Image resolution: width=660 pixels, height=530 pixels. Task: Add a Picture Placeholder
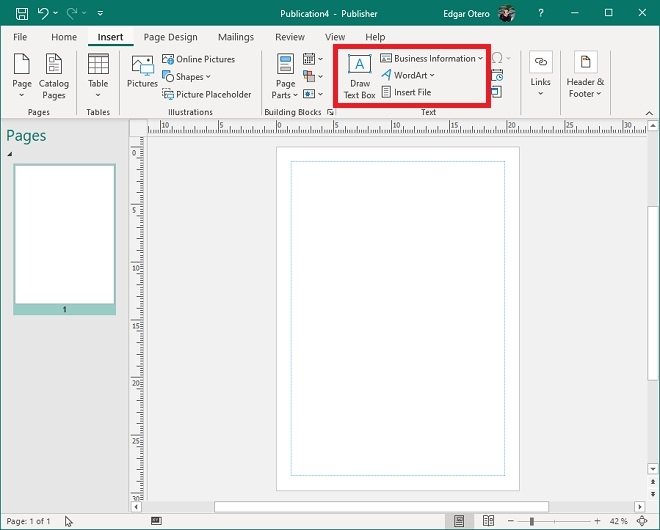(x=207, y=94)
